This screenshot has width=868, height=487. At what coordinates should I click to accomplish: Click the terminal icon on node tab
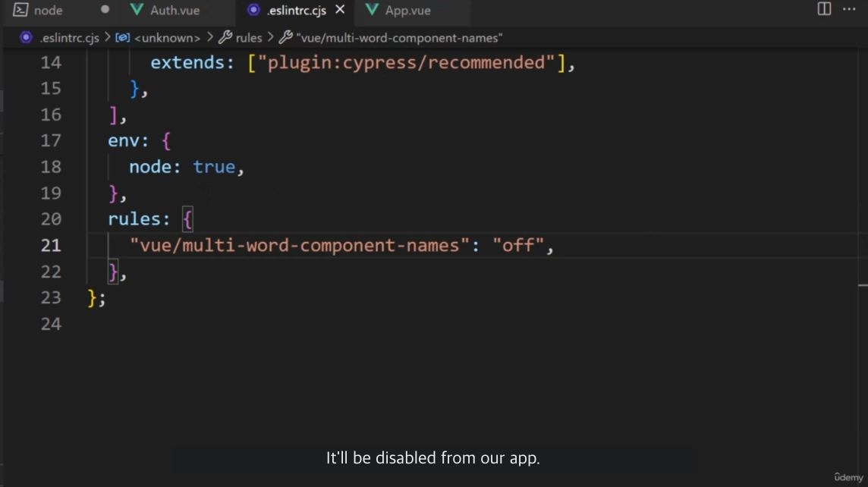pyautogui.click(x=20, y=10)
